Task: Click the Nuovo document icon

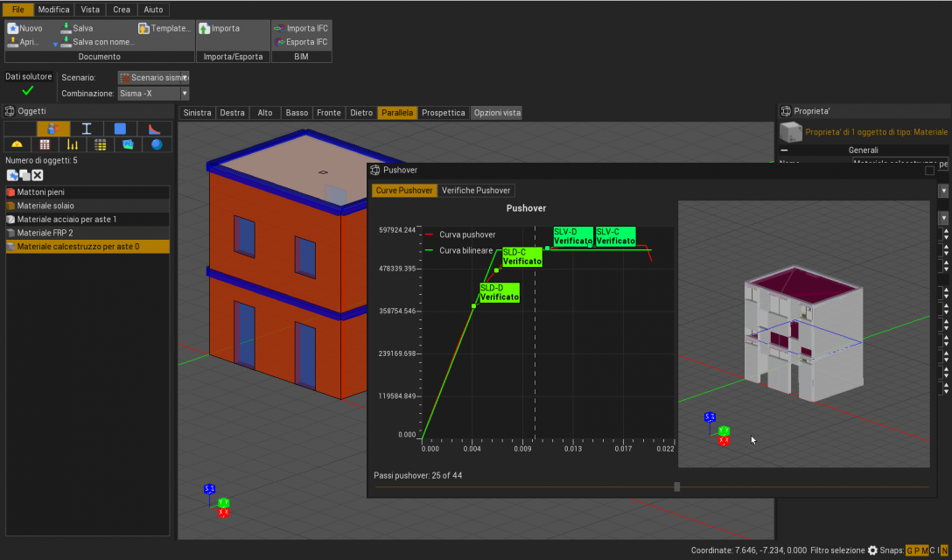Action: [13, 28]
